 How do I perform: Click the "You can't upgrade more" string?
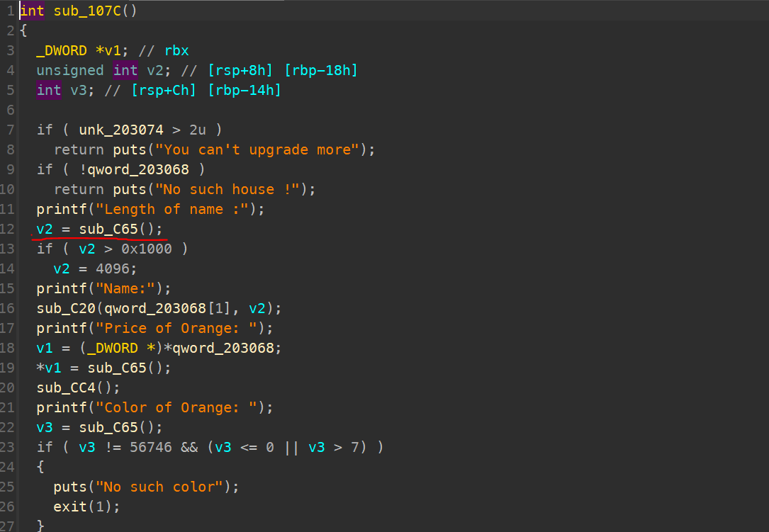coord(257,149)
